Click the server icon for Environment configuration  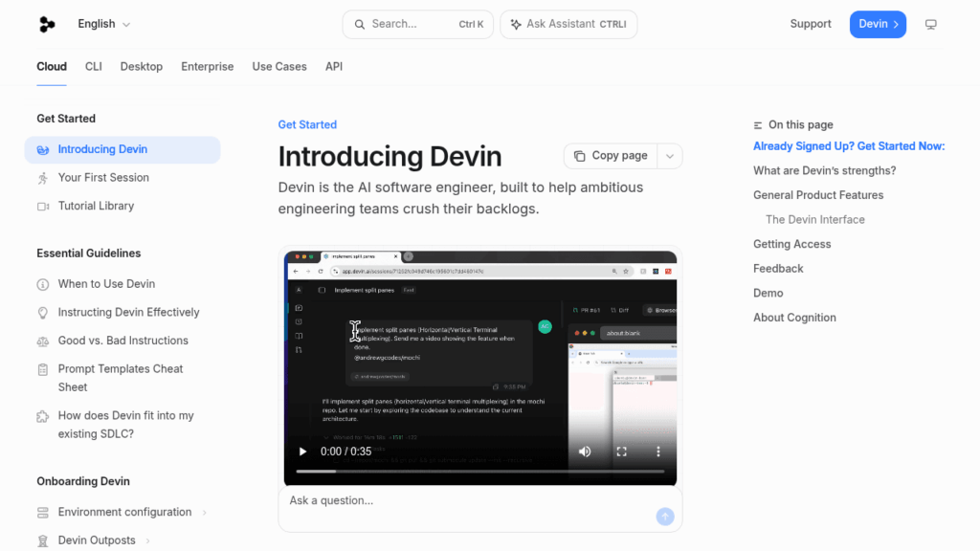click(42, 513)
